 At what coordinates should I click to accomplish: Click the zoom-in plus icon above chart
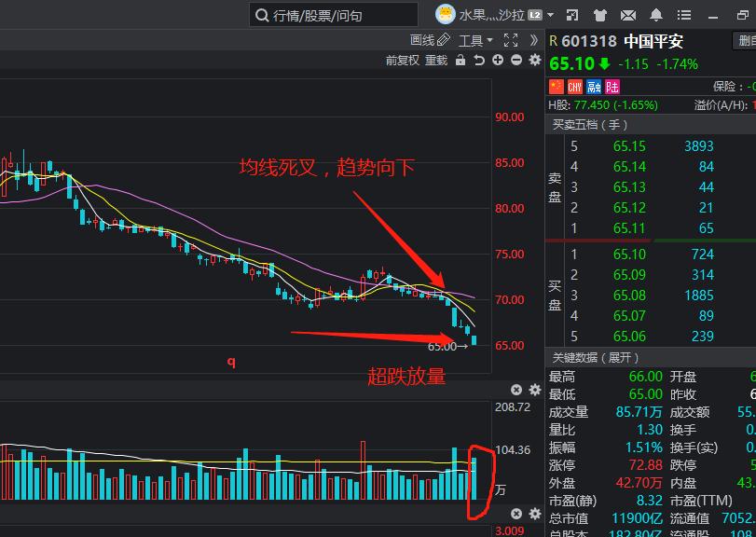(497, 60)
